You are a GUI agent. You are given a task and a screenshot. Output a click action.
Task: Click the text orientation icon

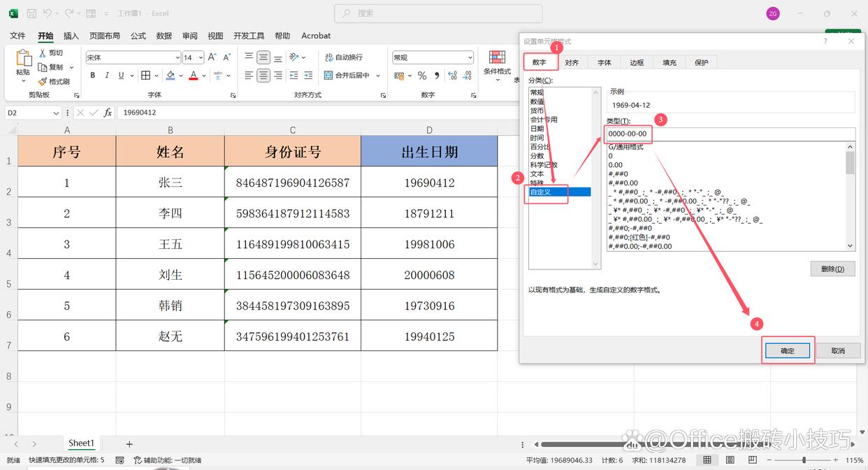(x=294, y=57)
